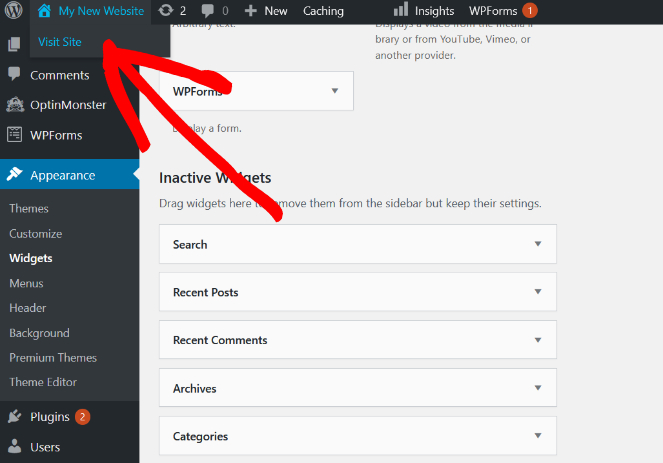Open the OptinMonster sidebar icon

[14, 105]
